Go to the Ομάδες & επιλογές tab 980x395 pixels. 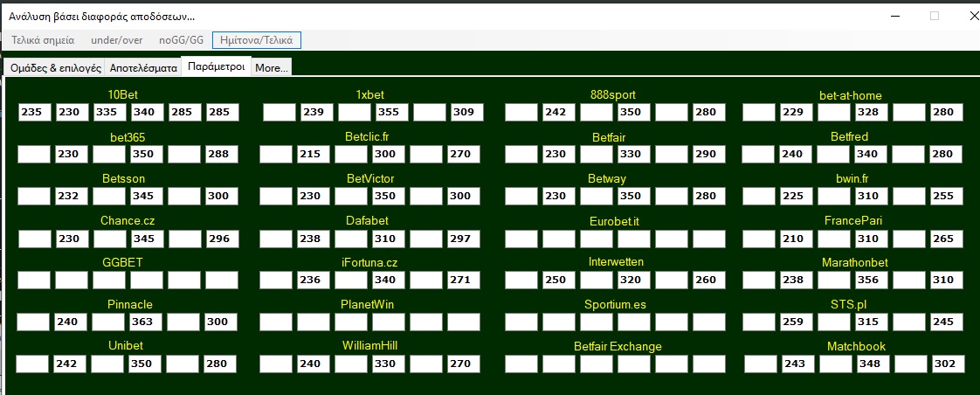click(x=55, y=67)
